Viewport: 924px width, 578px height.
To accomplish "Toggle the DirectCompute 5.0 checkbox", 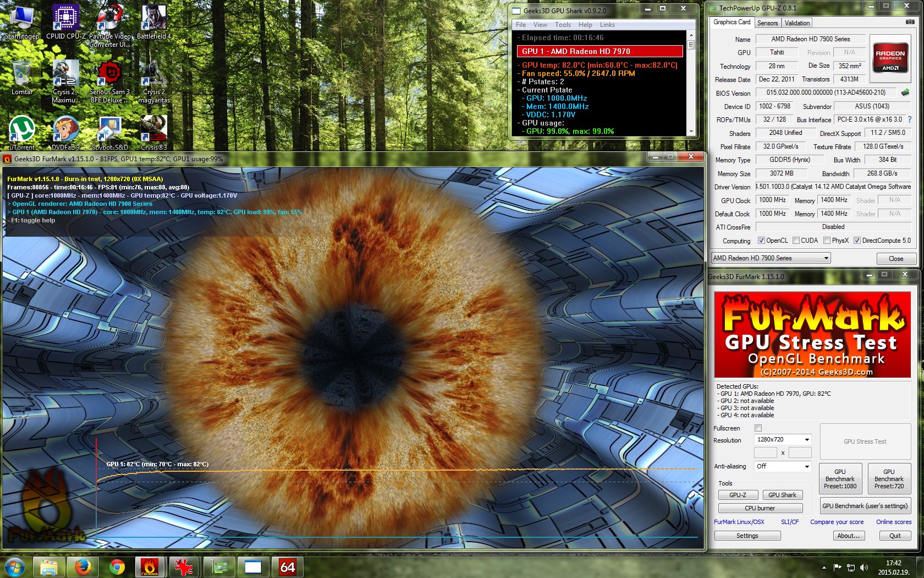I will click(857, 241).
